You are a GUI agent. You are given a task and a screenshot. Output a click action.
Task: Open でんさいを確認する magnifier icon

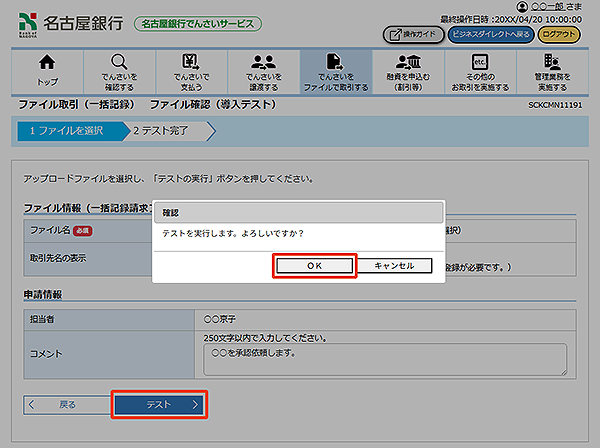point(119,64)
